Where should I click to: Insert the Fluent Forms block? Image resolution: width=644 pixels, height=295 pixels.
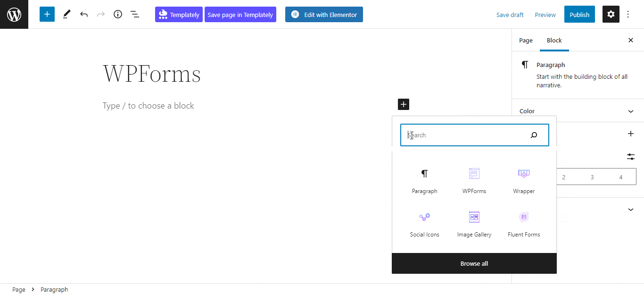point(524,224)
